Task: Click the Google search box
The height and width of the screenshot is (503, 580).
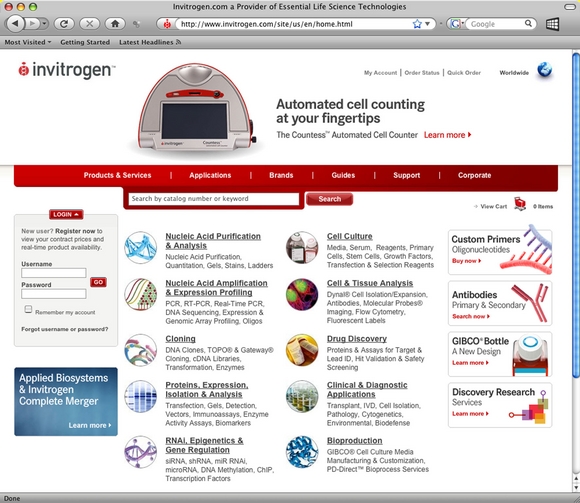Action: [496, 24]
